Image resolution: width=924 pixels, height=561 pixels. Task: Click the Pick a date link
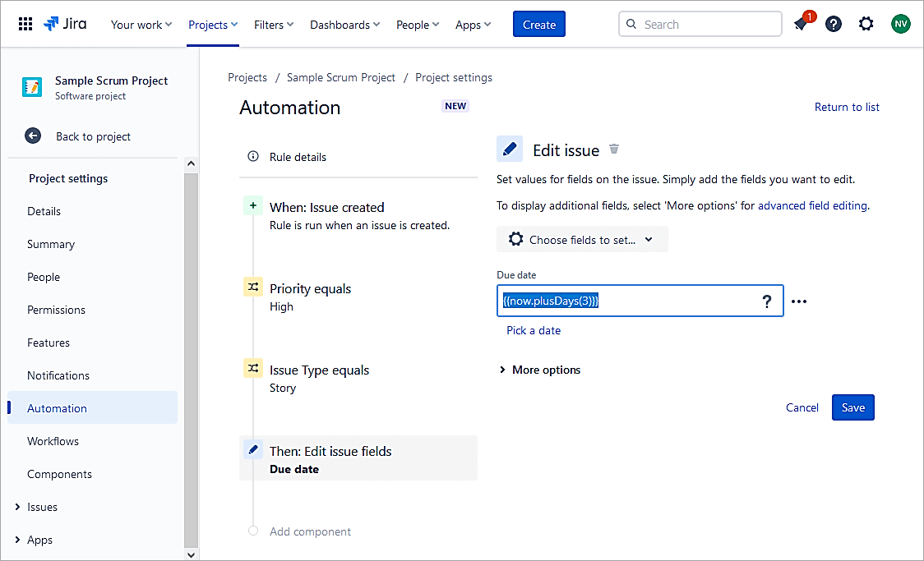(x=534, y=330)
